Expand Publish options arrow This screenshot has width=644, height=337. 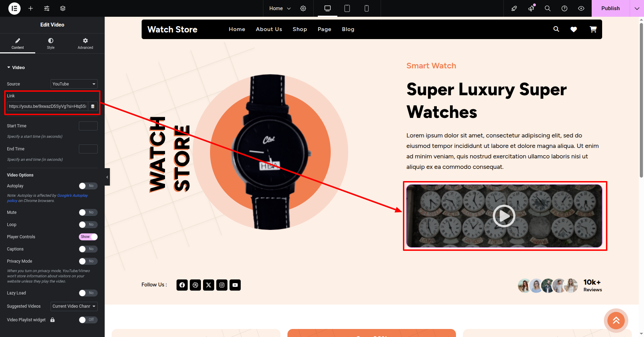pos(637,8)
